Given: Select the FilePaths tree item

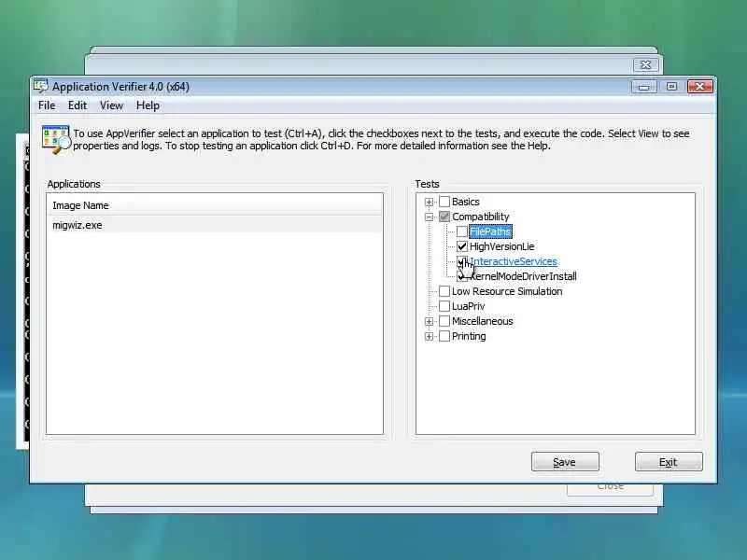Looking at the screenshot, I should point(490,231).
